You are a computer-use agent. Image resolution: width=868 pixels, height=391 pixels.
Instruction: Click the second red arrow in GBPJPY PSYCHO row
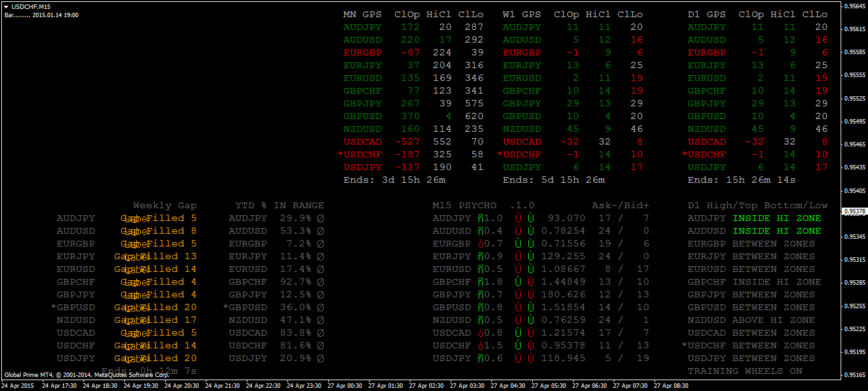[531, 294]
